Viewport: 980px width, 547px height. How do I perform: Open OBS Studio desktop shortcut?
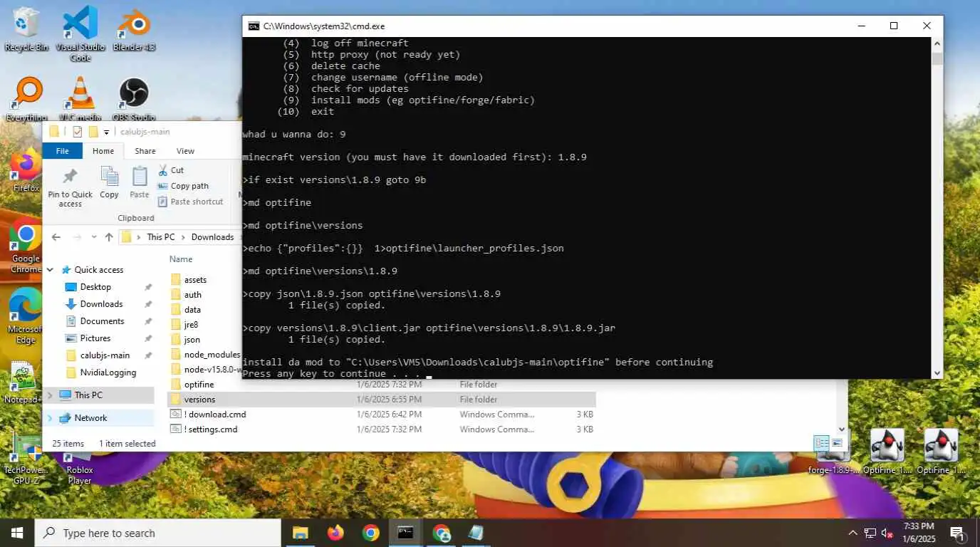[133, 99]
